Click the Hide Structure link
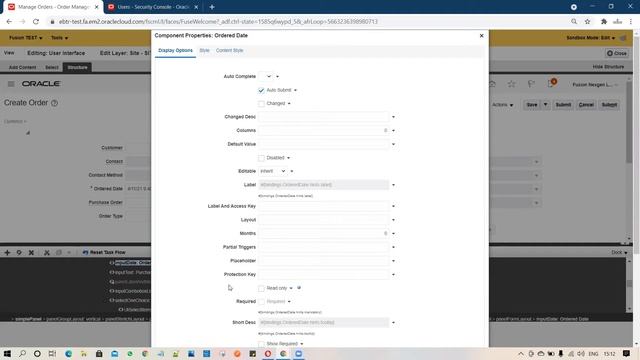 coord(608,67)
